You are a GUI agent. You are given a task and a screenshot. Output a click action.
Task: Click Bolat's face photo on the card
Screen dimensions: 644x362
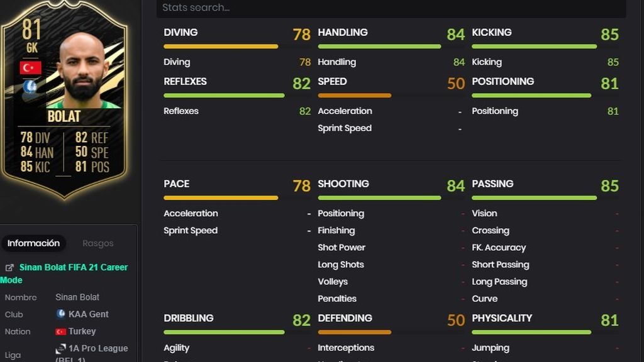point(83,70)
